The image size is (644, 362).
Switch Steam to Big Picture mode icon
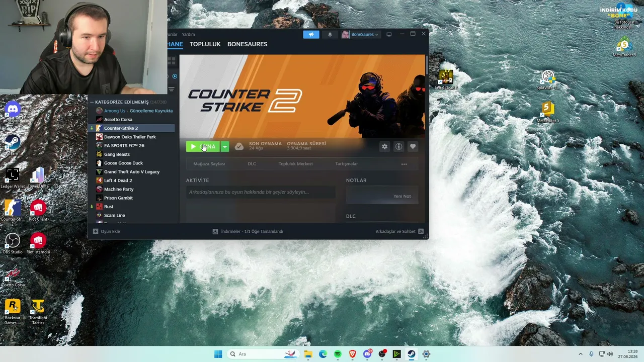389,34
